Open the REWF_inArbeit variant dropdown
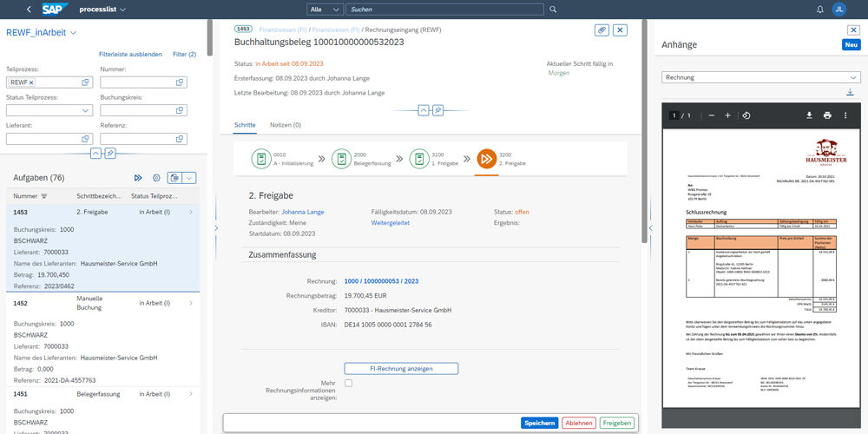 pyautogui.click(x=74, y=33)
